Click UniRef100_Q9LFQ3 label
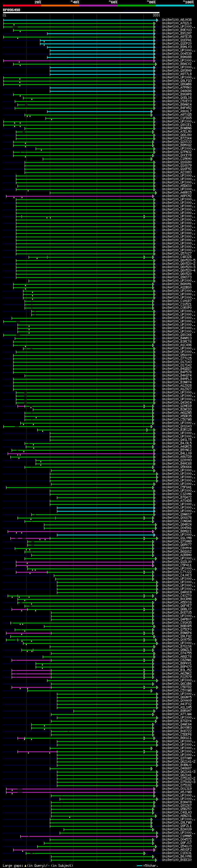This screenshot has height=868, width=197. point(177,81)
